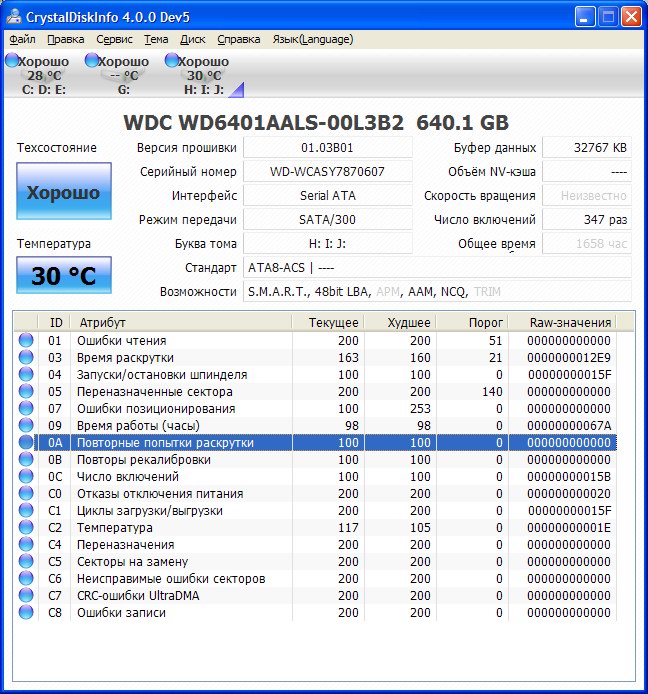
Task: Click the firmware version field 01.03B01
Action: (328, 147)
